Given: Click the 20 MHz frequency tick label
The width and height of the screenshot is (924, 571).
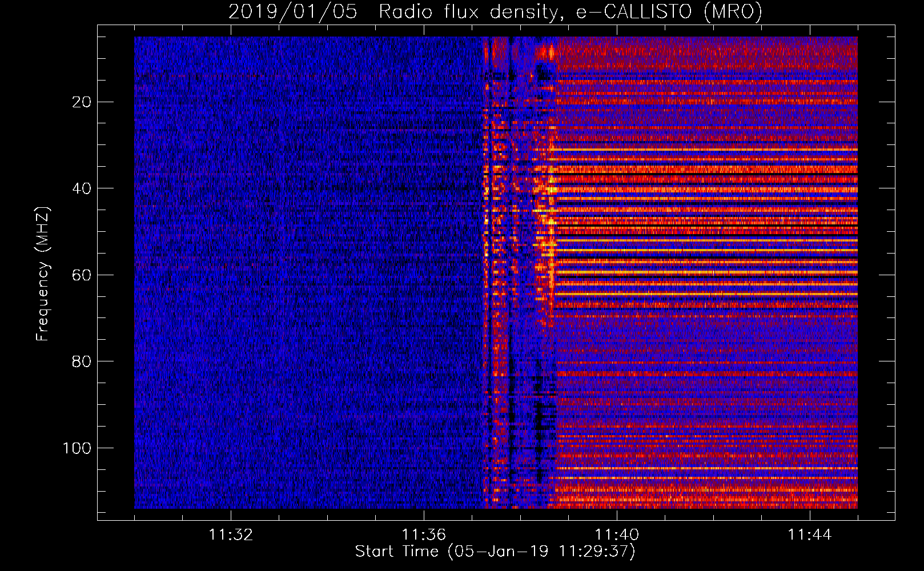Looking at the screenshot, I should pos(82,102).
